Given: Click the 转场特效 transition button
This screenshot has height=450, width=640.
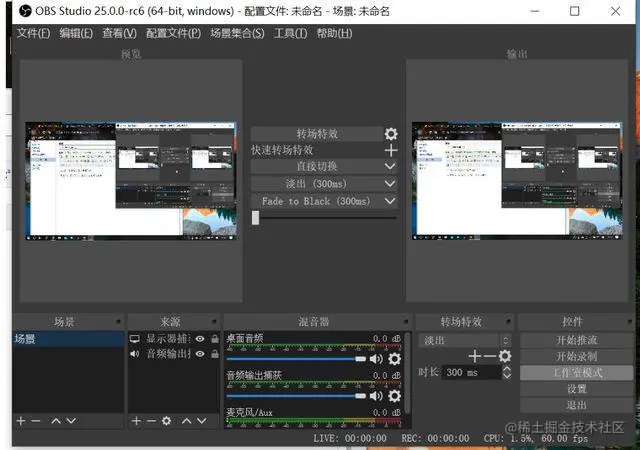Looking at the screenshot, I should tap(317, 134).
